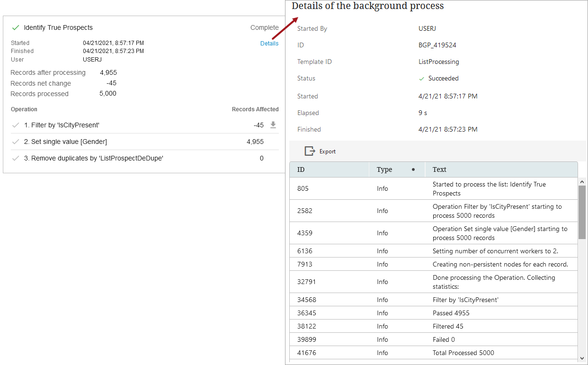
Task: Click the Export text label
Action: tap(328, 151)
